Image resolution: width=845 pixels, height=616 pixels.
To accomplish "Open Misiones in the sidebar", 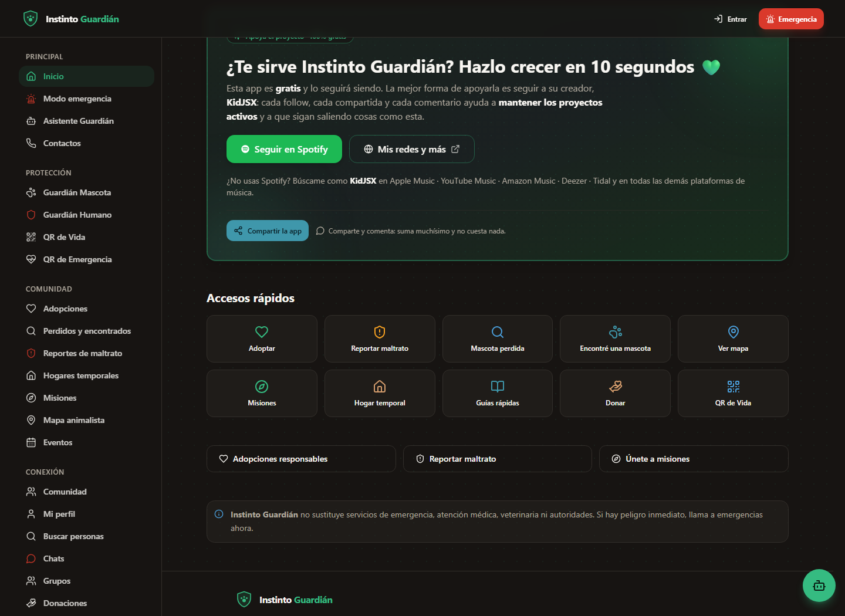I will pyautogui.click(x=86, y=398).
